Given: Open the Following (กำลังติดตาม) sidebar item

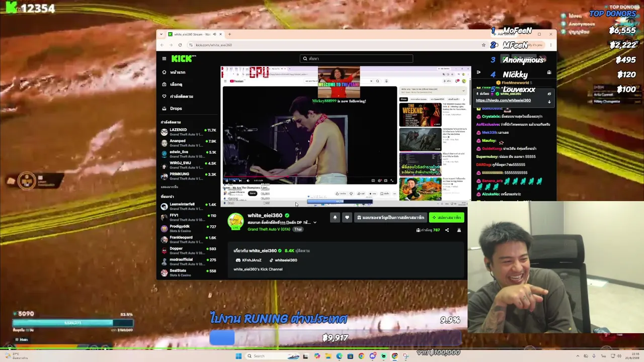Looking at the screenshot, I should (177, 97).
